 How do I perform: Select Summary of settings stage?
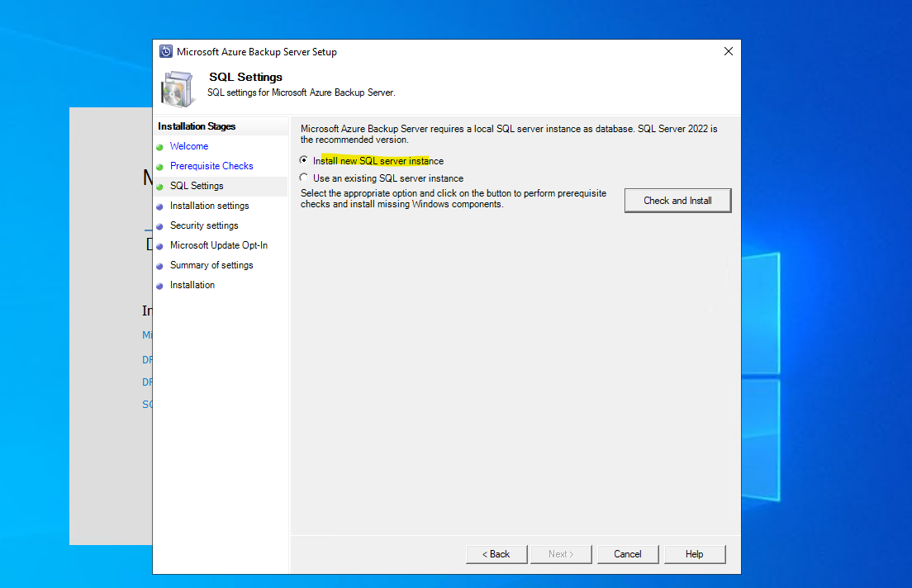[211, 264]
